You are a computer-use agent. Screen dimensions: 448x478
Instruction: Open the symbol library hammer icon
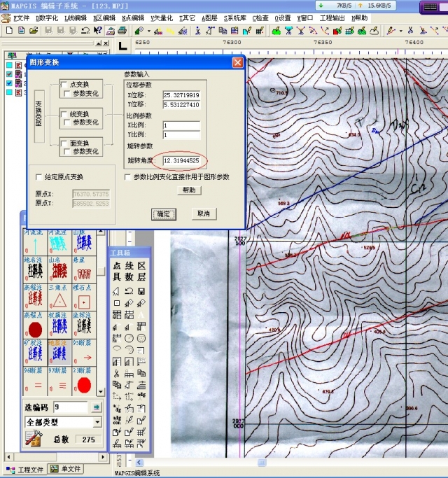[33, 438]
